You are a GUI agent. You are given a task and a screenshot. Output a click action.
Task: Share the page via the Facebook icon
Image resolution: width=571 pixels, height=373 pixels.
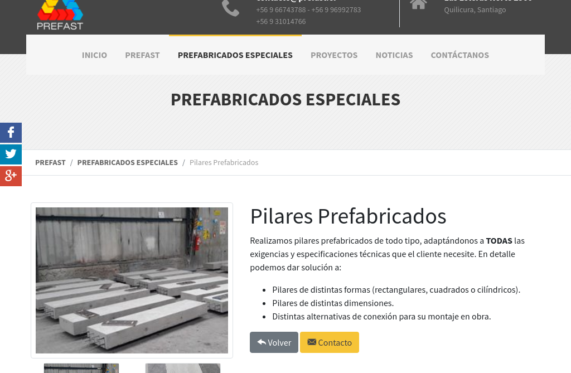pos(11,133)
